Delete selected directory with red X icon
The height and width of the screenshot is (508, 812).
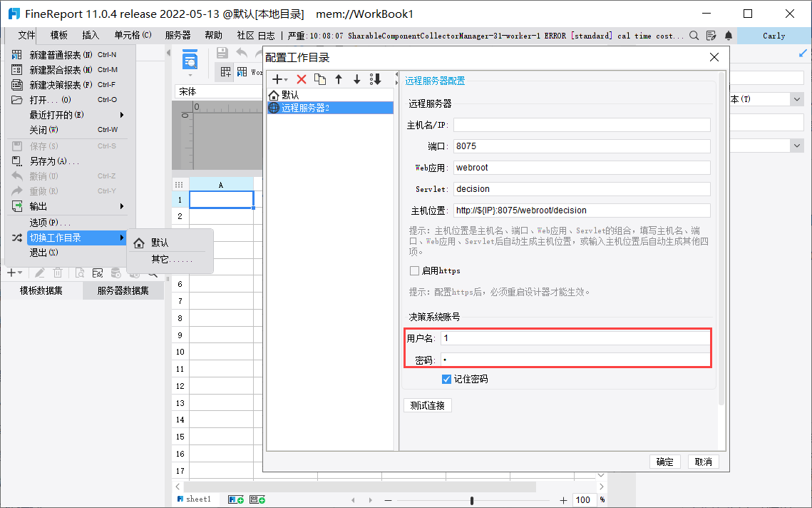[x=302, y=79]
